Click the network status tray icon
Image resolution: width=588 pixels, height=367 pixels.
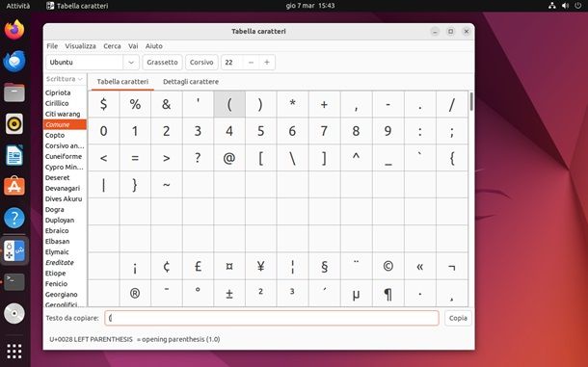point(552,6)
